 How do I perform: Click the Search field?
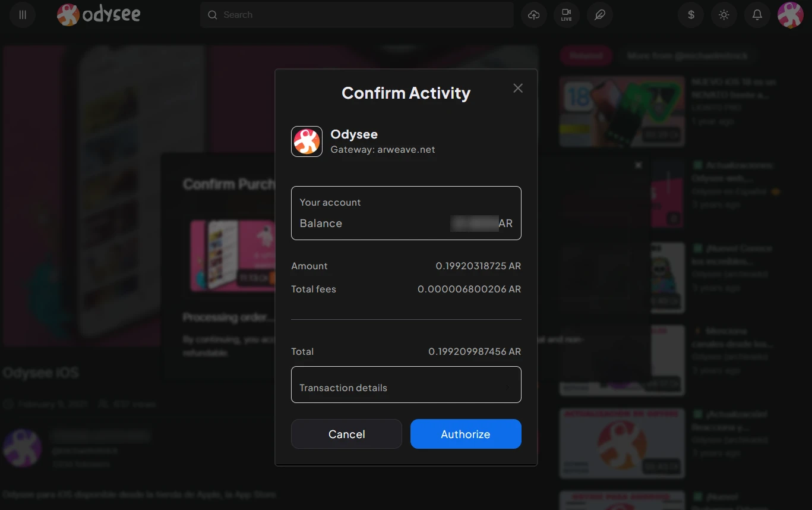357,15
